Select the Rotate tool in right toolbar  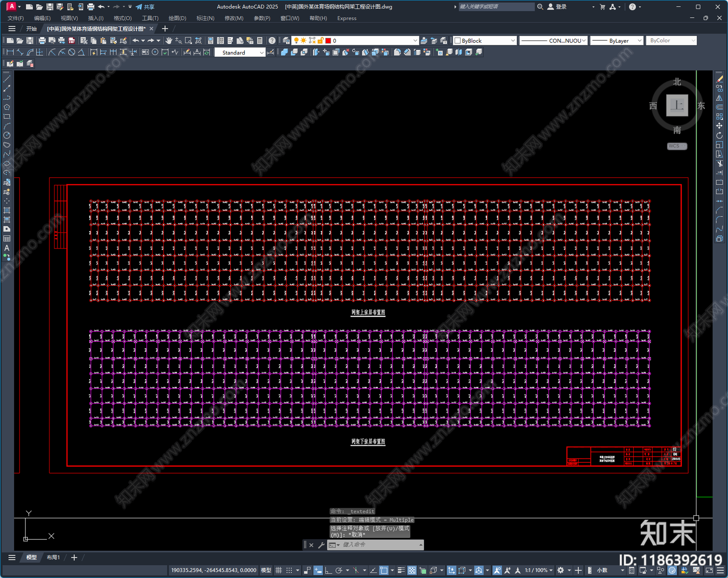click(x=719, y=135)
